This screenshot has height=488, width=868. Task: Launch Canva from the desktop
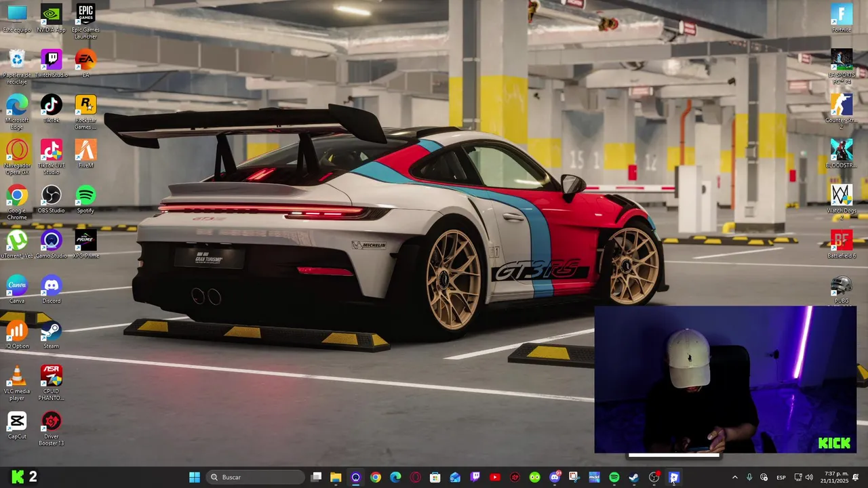[17, 289]
